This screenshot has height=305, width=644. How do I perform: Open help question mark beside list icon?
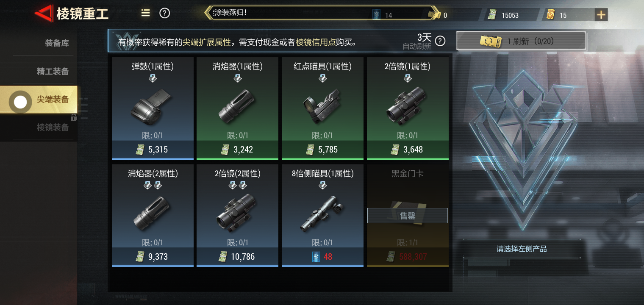(x=165, y=13)
